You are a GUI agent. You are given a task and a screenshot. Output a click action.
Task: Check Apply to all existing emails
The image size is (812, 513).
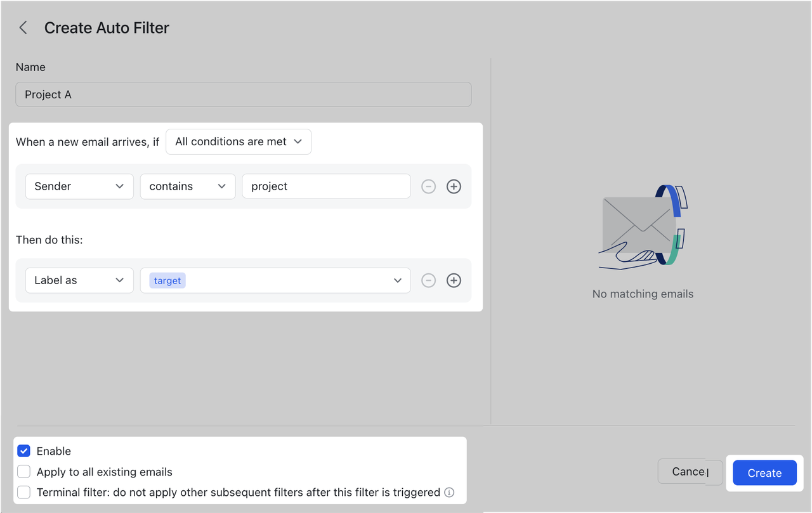(23, 471)
